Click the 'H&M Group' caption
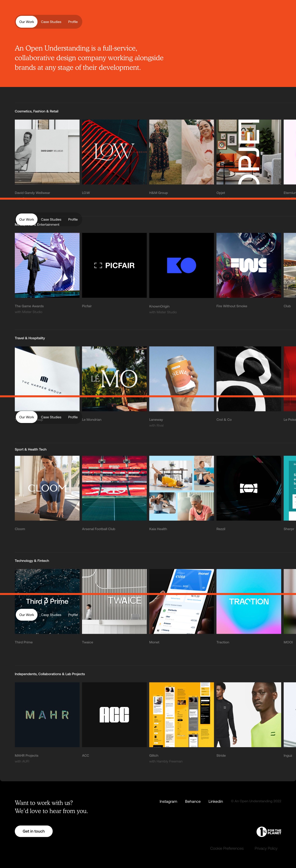 pyautogui.click(x=158, y=193)
